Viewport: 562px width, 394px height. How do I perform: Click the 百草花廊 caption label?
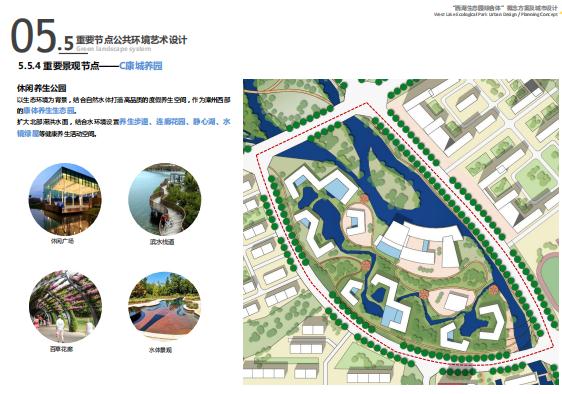click(x=61, y=349)
